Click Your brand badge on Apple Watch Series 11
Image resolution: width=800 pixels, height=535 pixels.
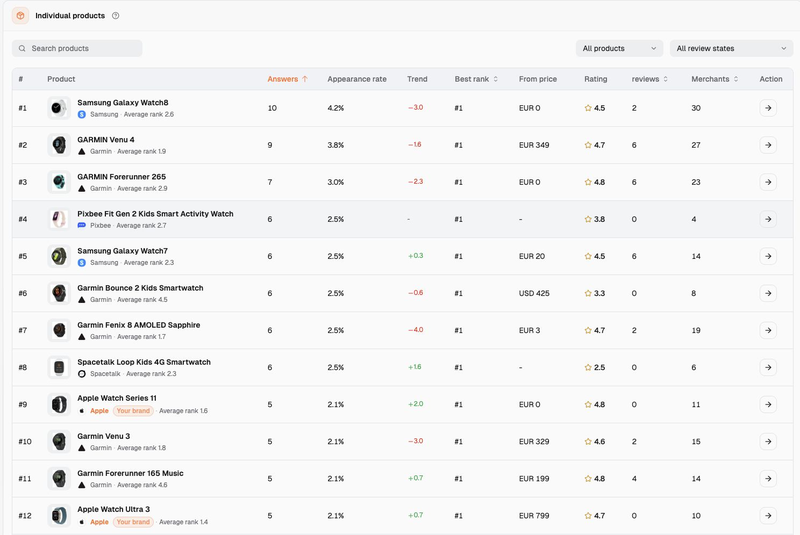click(133, 411)
